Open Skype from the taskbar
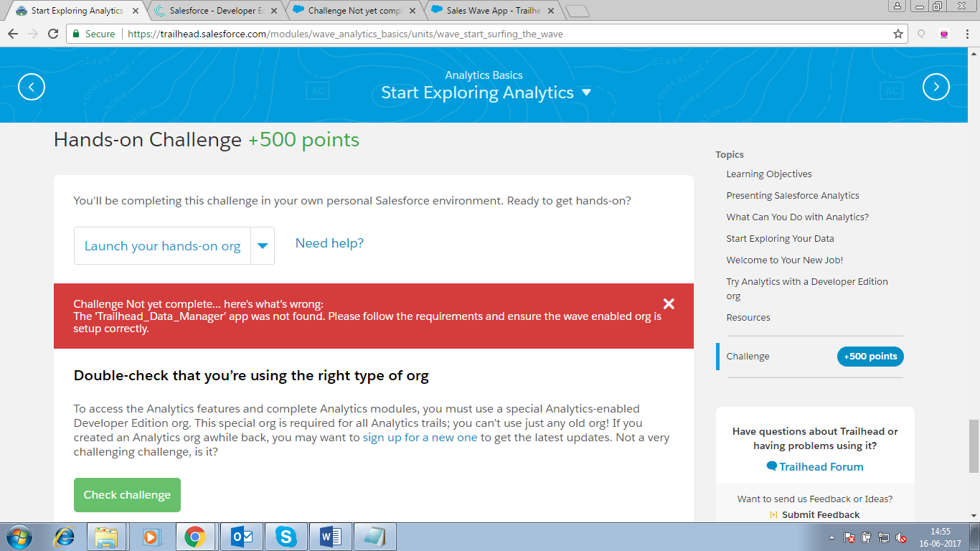980x551 pixels. click(x=286, y=537)
